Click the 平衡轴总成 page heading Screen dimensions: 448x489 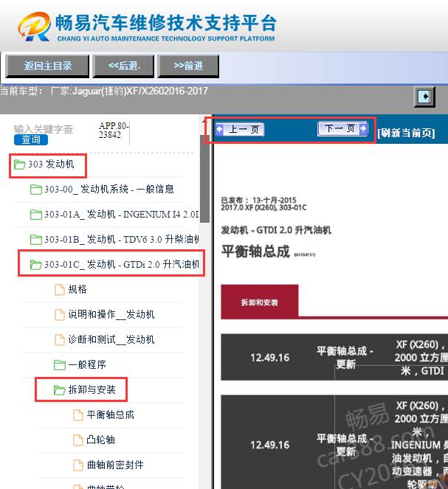pyautogui.click(x=256, y=252)
